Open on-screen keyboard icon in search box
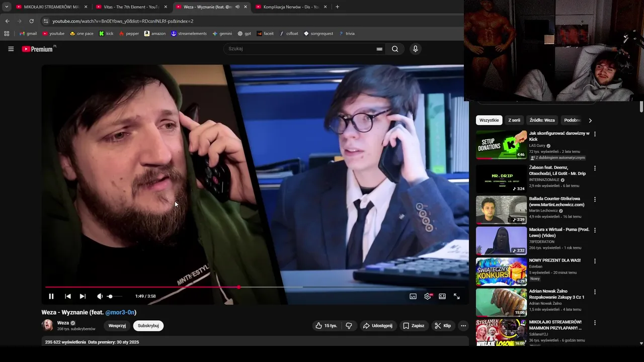Image resolution: width=644 pixels, height=362 pixels. (x=379, y=49)
